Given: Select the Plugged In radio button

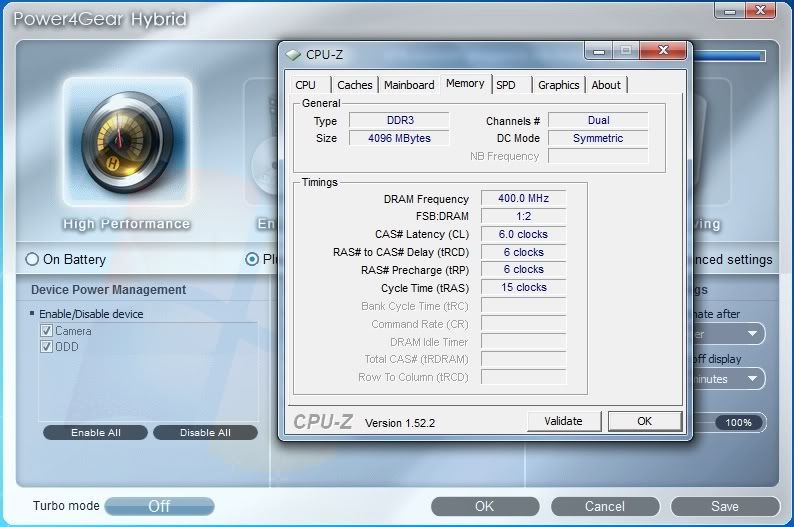Looking at the screenshot, I should pos(252,259).
